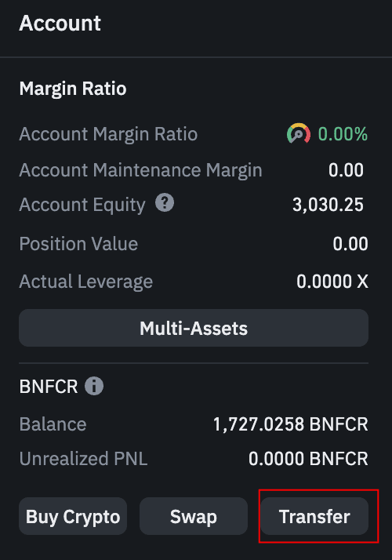The image size is (392, 560).
Task: Select the Position Value label
Action: (78, 244)
